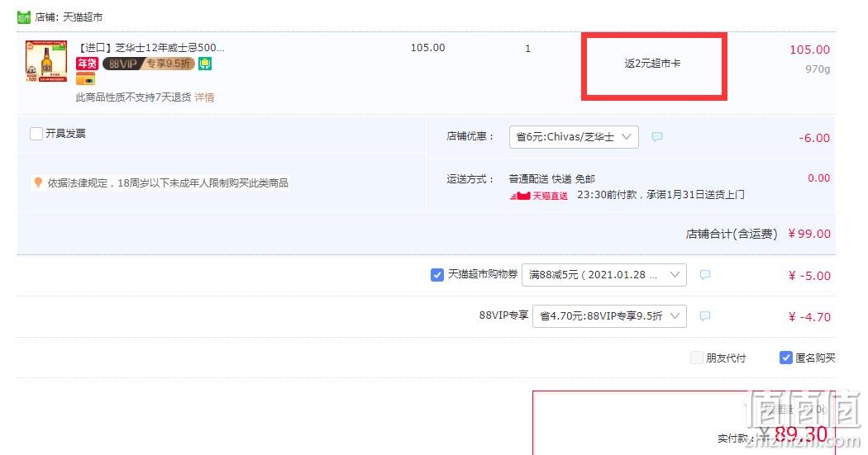Click the ¥ -4.70 VIP discount amount
This screenshot has height=455, width=868.
click(808, 317)
